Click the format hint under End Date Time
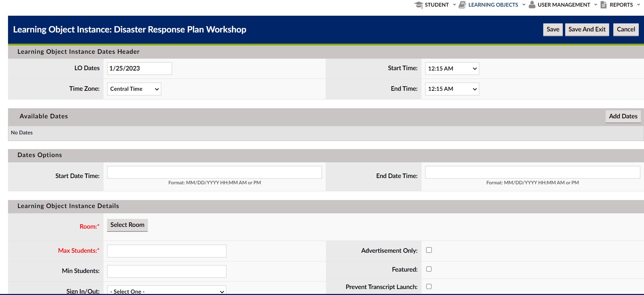This screenshot has height=295, width=644. coord(532,183)
